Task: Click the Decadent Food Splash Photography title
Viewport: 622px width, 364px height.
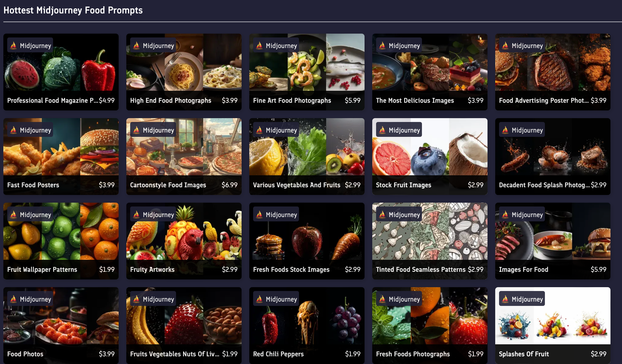Action: 544,185
